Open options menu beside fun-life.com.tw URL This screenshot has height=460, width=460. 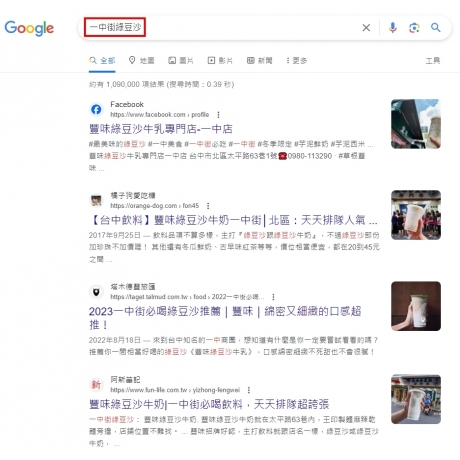point(249,390)
